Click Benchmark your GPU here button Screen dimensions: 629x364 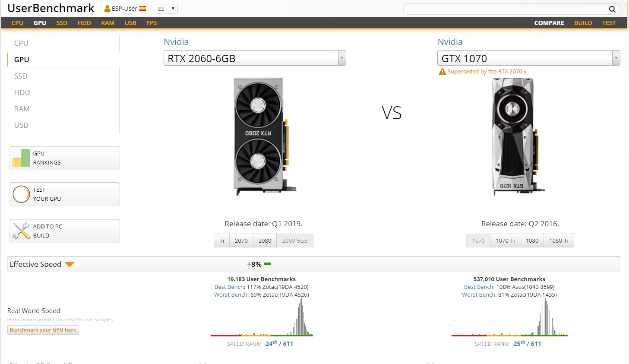(43, 330)
